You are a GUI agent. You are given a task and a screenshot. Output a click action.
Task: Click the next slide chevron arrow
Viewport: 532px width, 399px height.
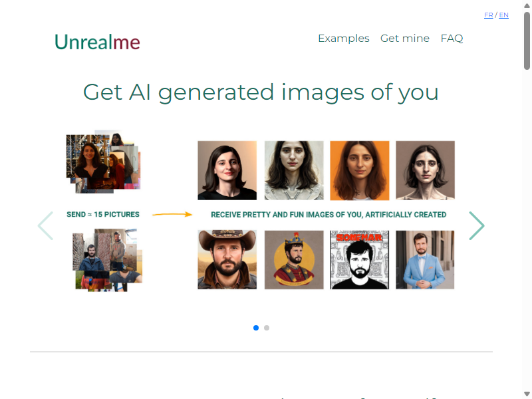click(x=477, y=225)
